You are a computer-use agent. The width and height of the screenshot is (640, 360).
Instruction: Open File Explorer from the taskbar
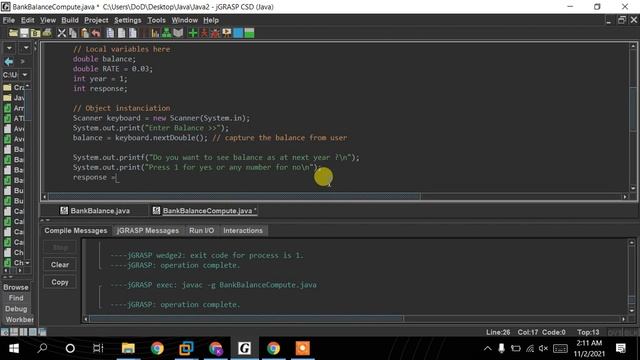tap(128, 348)
